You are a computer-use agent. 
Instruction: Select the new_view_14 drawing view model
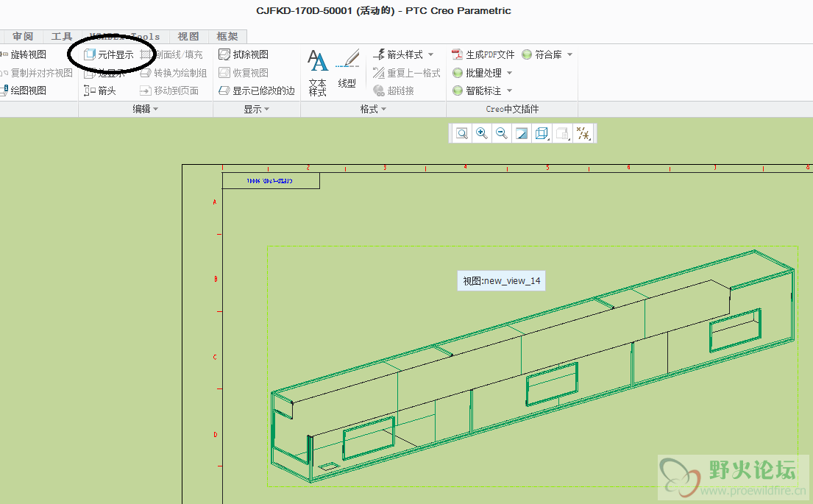pyautogui.click(x=533, y=366)
